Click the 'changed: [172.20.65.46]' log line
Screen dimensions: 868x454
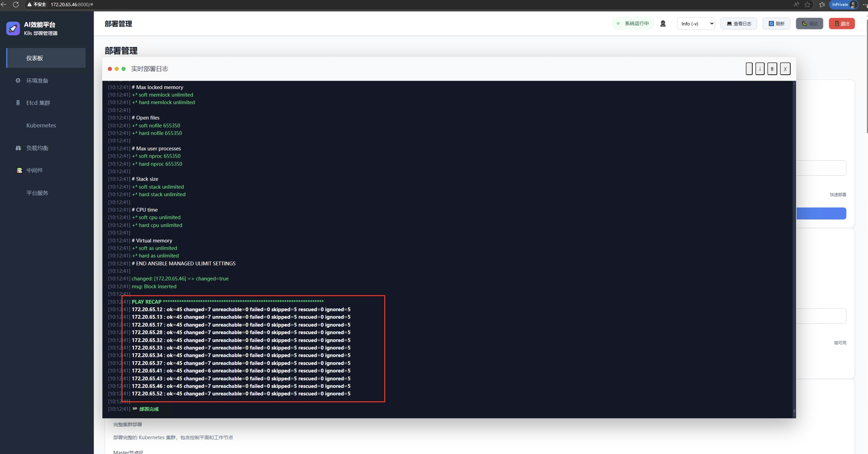point(180,278)
